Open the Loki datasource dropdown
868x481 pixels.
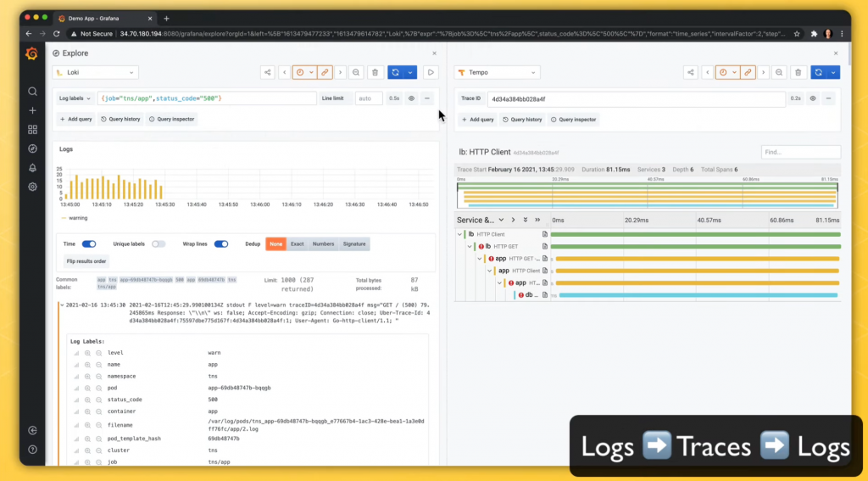click(95, 73)
